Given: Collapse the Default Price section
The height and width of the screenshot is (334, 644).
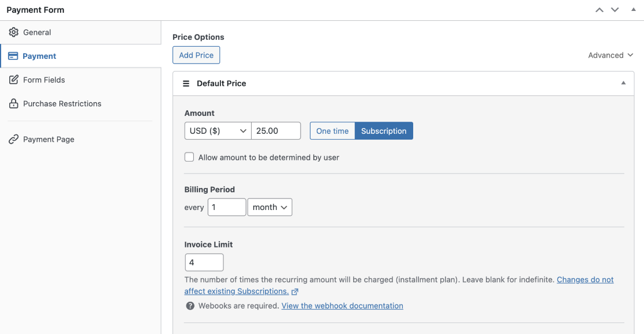Looking at the screenshot, I should pyautogui.click(x=623, y=83).
